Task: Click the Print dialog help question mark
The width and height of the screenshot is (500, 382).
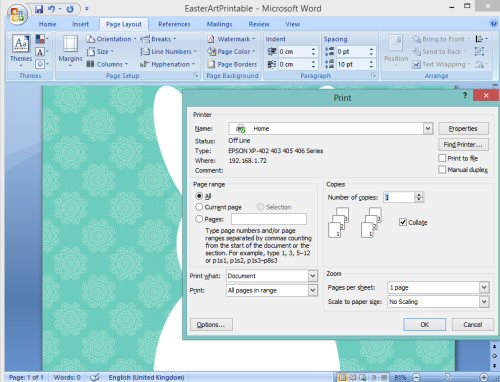Action: [x=465, y=96]
